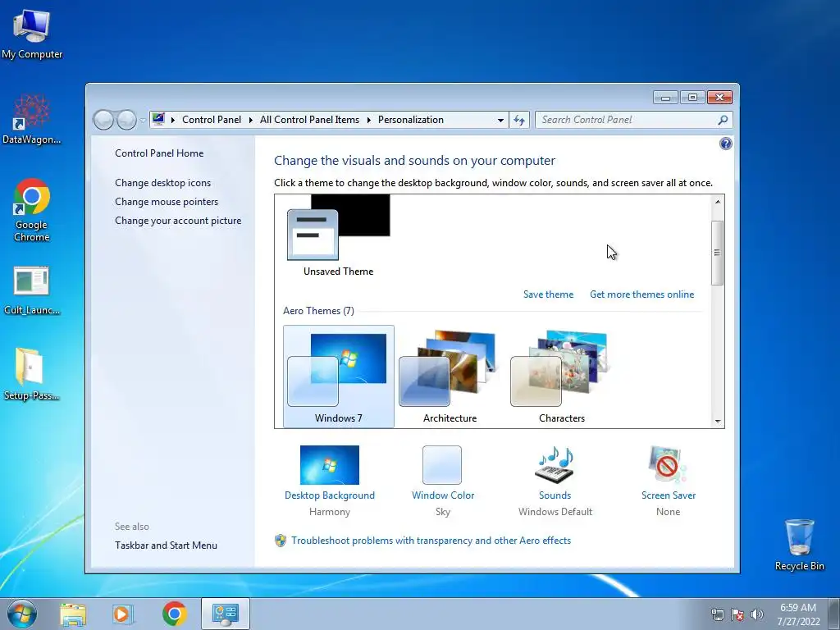Open the Start menu orb
The height and width of the screenshot is (630, 840).
[x=22, y=614]
